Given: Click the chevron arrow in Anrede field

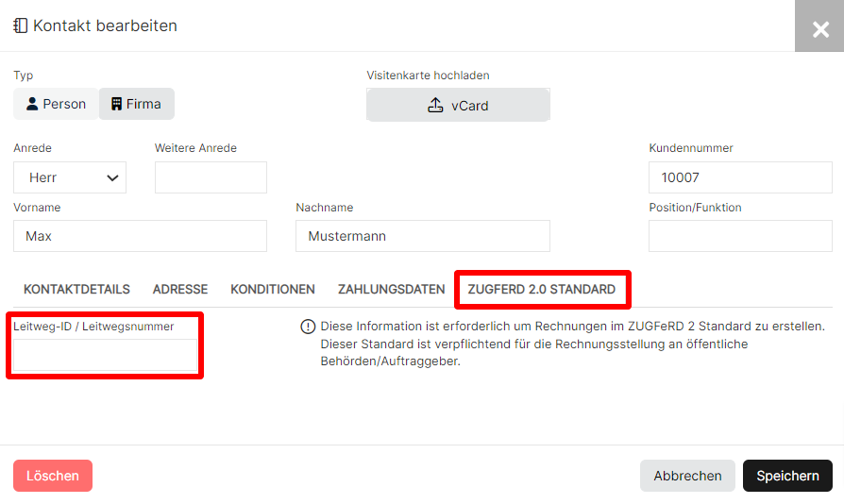Looking at the screenshot, I should (112, 178).
